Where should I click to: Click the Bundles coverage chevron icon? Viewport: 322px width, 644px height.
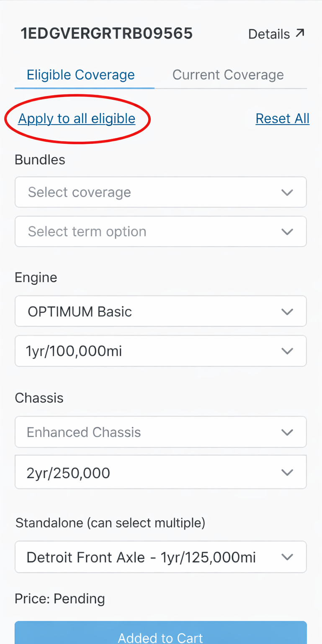(287, 192)
